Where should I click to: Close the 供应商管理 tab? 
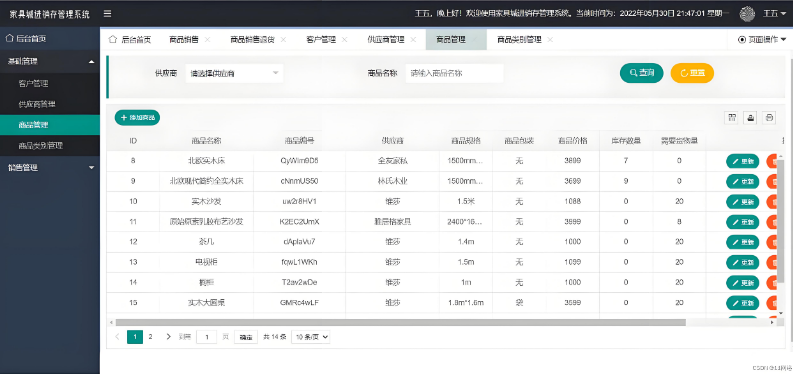(x=413, y=39)
